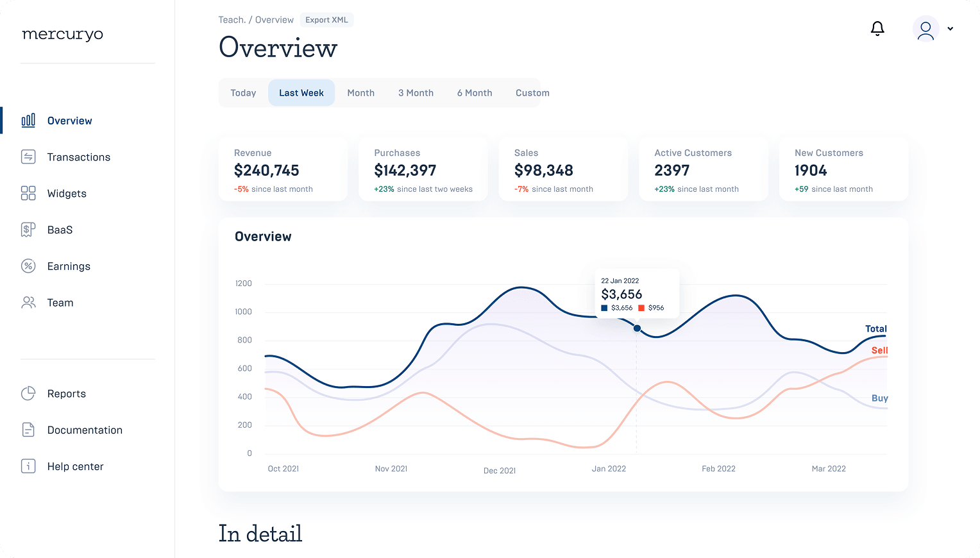Click the mercuryo logo
The width and height of the screenshot is (980, 558).
[x=63, y=35]
